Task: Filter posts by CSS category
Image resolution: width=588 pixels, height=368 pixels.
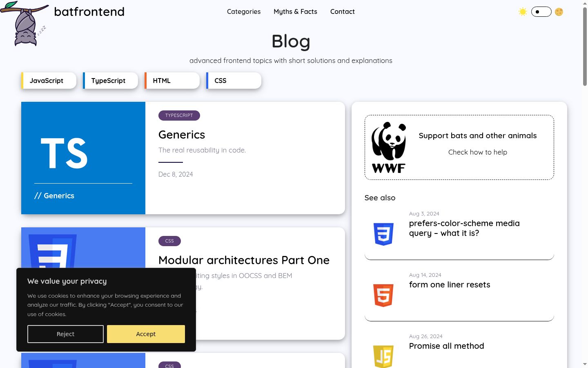Action: pyautogui.click(x=234, y=81)
